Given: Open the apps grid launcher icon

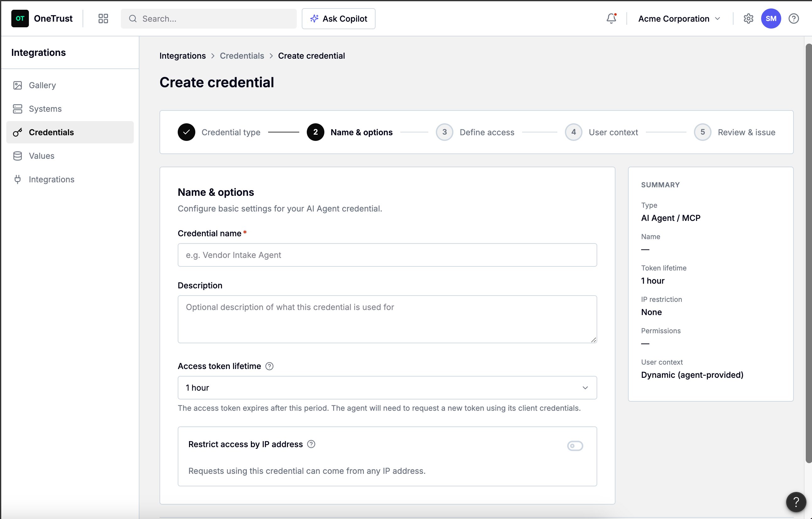Looking at the screenshot, I should (x=103, y=19).
